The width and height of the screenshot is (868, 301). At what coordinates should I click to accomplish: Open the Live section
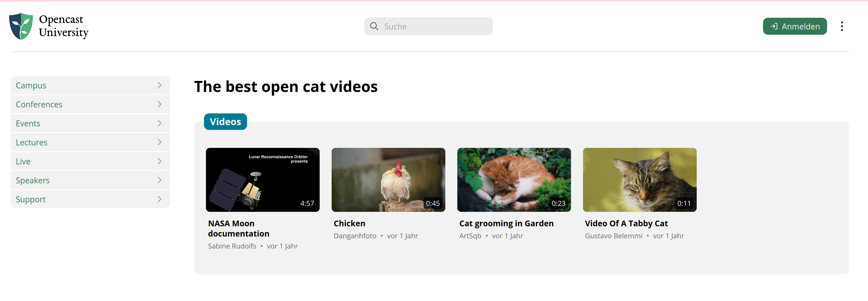(23, 161)
